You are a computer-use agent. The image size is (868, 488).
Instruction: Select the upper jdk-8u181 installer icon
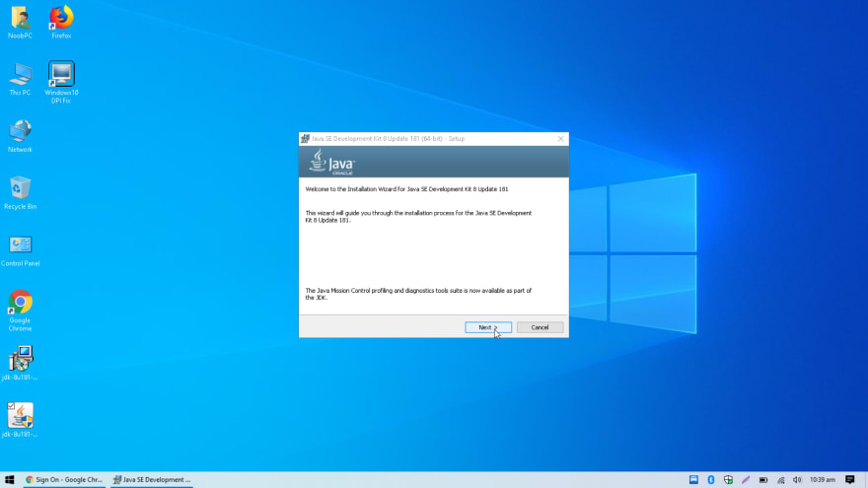coord(20,363)
